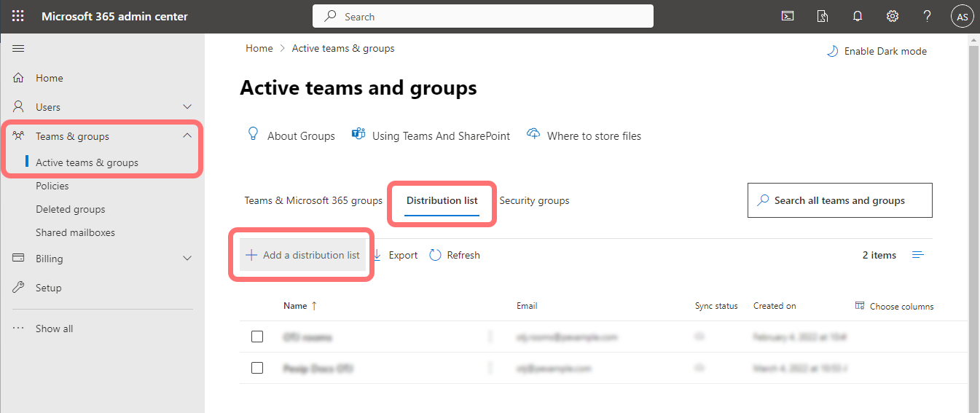Switch to the Security groups tab

pos(534,200)
